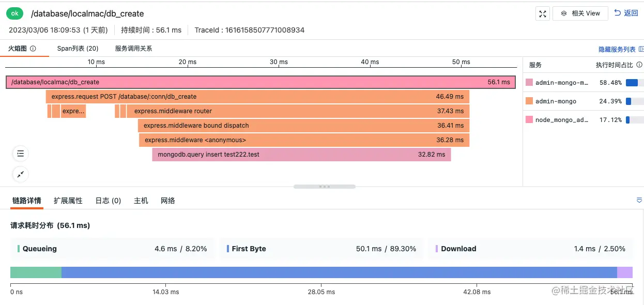
Task: Open the 网络 tab
Action: coord(167,201)
